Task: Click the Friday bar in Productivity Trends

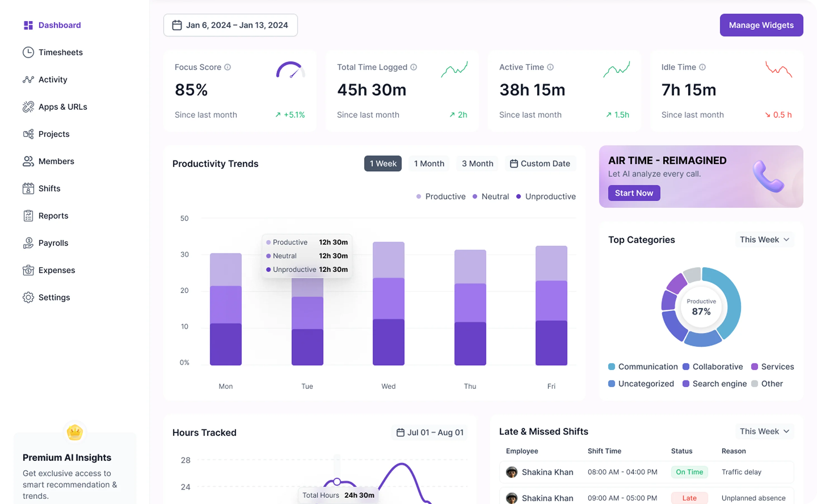Action: point(551,306)
